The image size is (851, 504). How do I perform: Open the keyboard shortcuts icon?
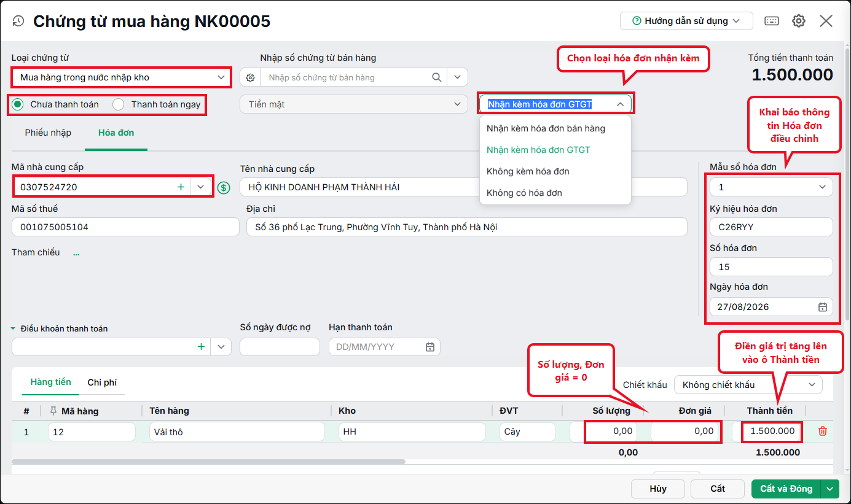pyautogui.click(x=772, y=21)
